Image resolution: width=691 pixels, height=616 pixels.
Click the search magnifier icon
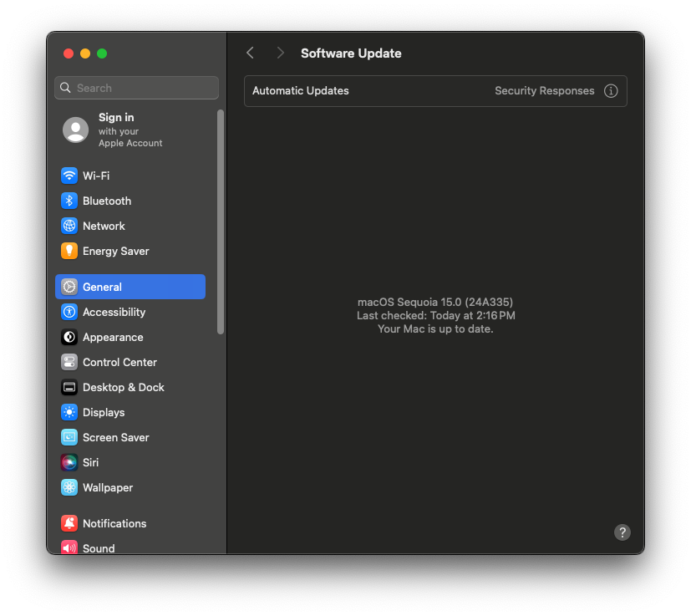(65, 88)
